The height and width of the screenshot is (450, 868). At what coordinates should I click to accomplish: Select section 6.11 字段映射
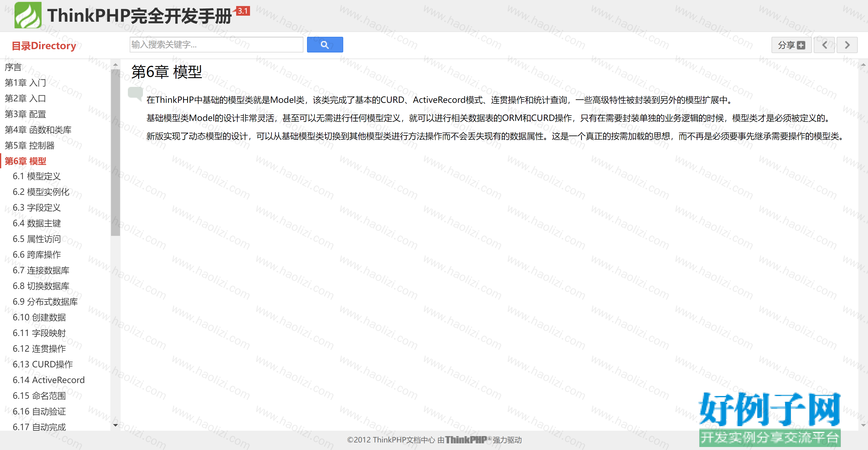tap(39, 333)
